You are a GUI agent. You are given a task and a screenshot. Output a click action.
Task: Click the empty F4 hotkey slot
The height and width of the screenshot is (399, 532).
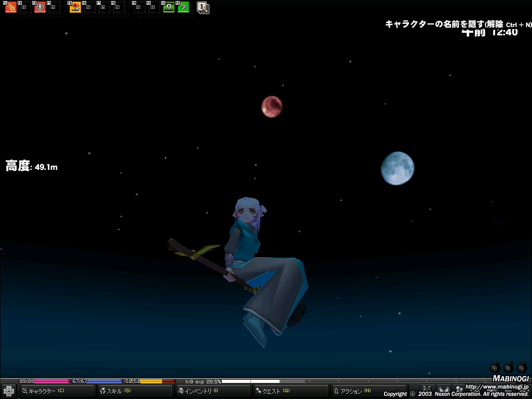tap(55, 7)
